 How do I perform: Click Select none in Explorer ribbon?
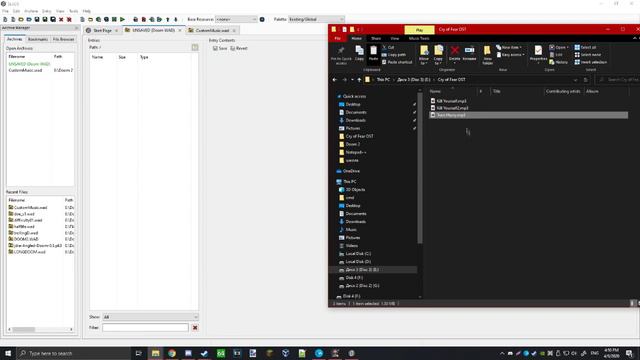point(588,55)
